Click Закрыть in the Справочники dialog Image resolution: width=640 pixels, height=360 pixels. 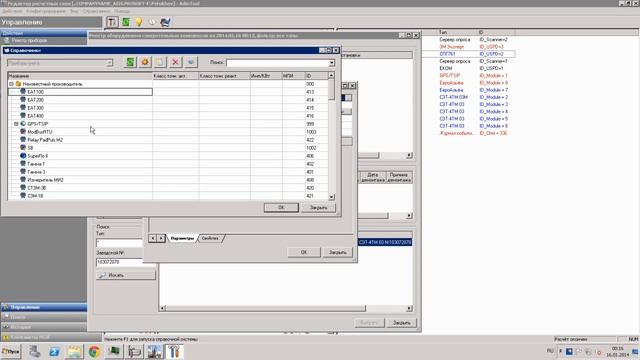click(x=318, y=207)
